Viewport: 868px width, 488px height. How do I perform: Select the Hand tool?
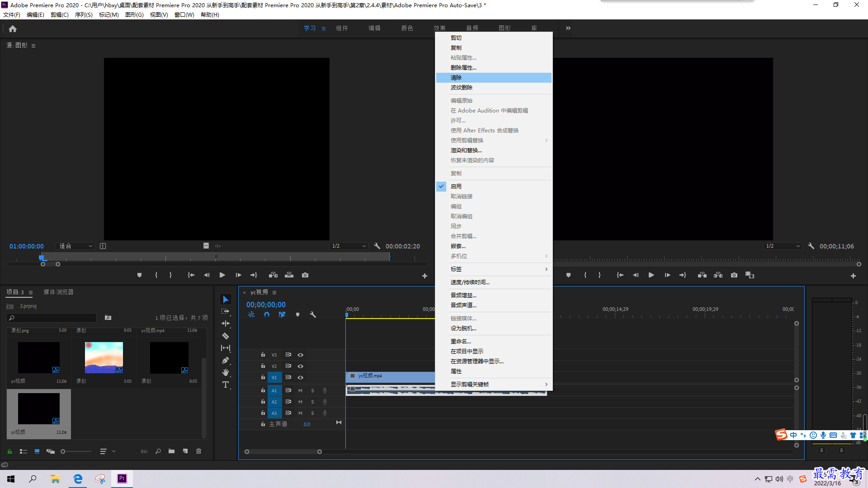226,372
